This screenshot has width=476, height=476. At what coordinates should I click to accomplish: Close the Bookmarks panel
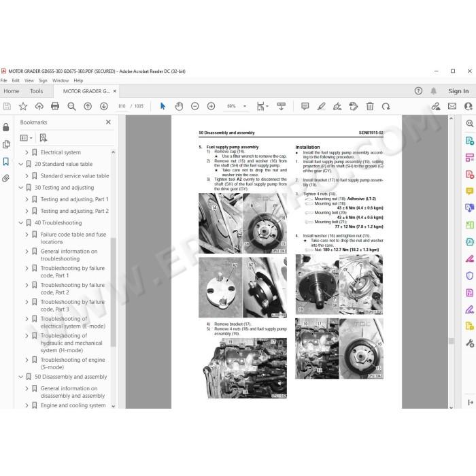tap(108, 122)
